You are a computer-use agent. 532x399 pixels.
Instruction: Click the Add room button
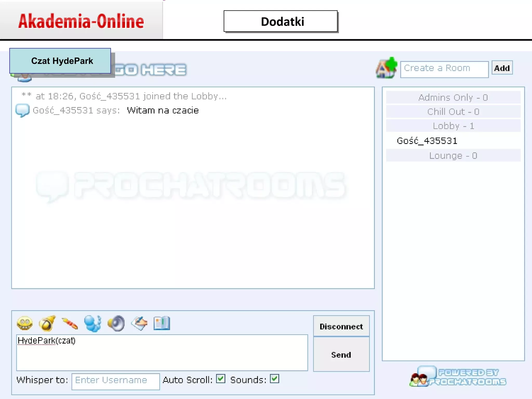coord(502,68)
